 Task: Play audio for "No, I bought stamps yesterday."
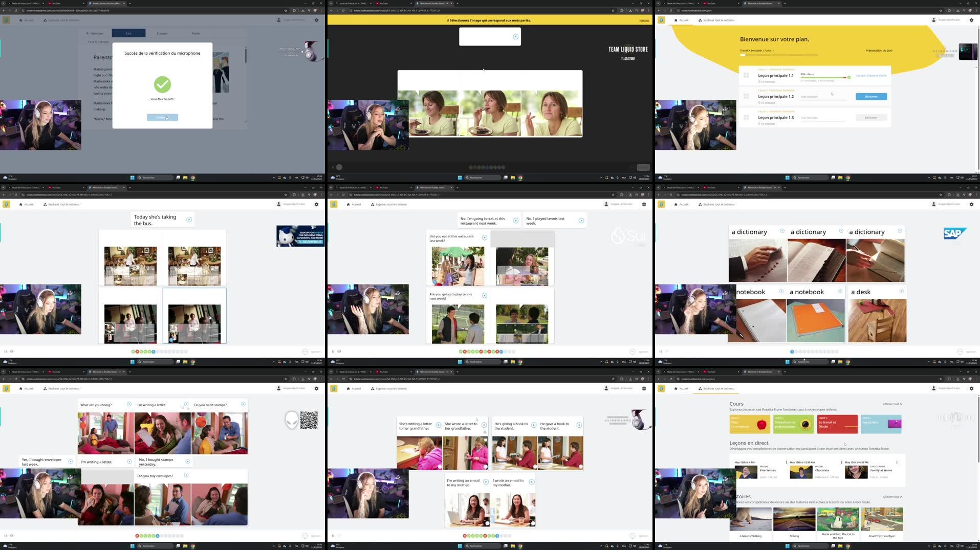point(188,461)
